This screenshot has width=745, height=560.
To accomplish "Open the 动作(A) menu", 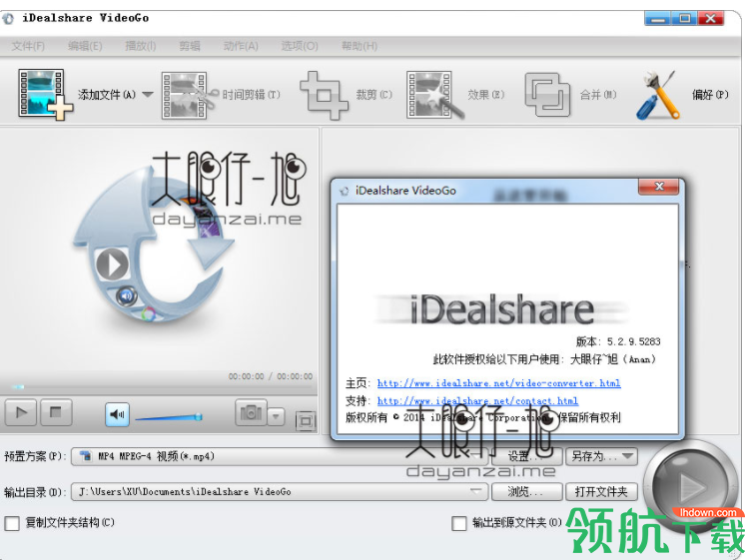I will click(241, 46).
